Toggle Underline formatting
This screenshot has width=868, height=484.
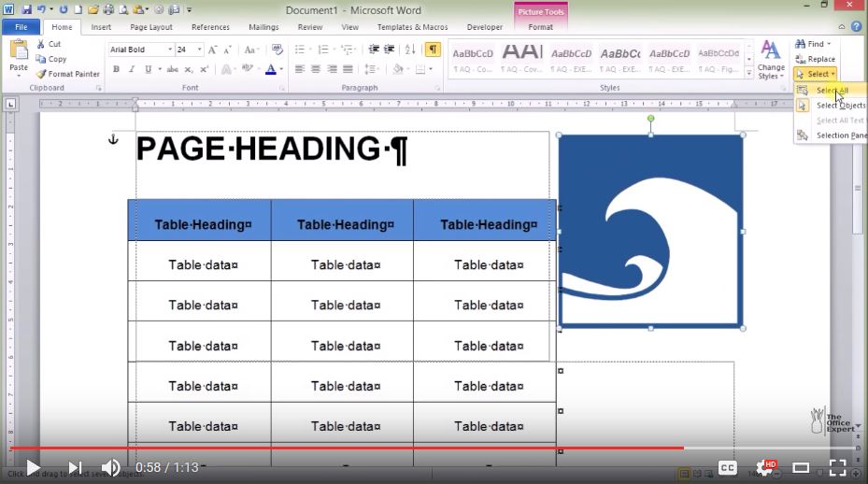[148, 69]
